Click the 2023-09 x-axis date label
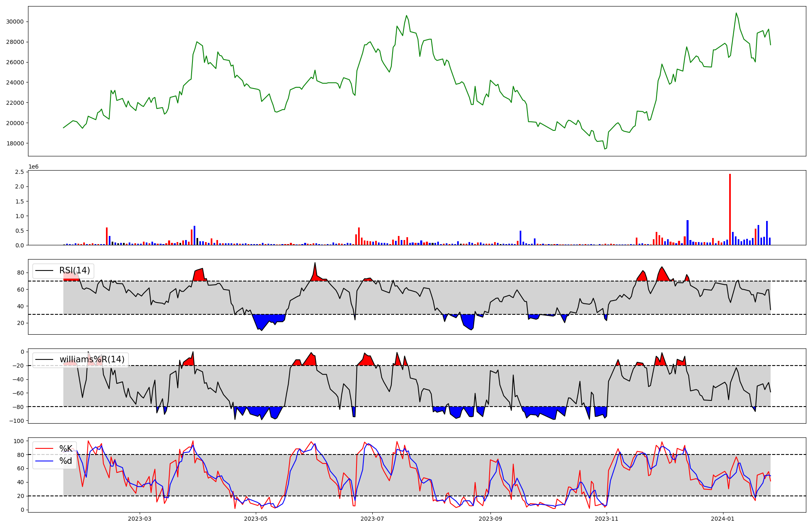 490,519
